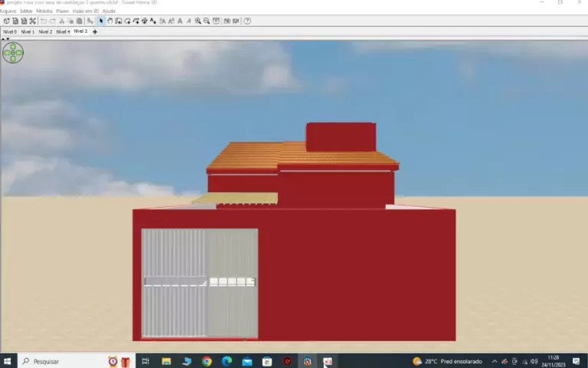Click the New home toolbar icon
Image resolution: width=588 pixels, height=368 pixels.
(x=7, y=21)
